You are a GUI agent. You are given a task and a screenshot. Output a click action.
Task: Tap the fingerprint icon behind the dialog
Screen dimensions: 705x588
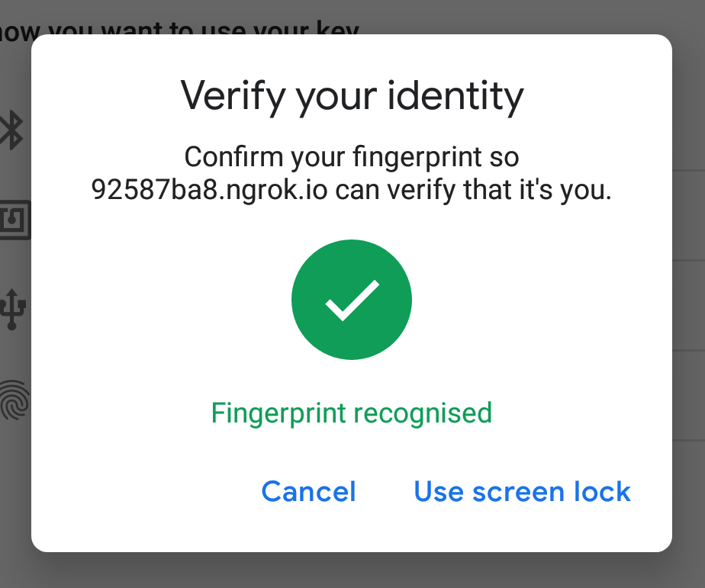(x=14, y=400)
